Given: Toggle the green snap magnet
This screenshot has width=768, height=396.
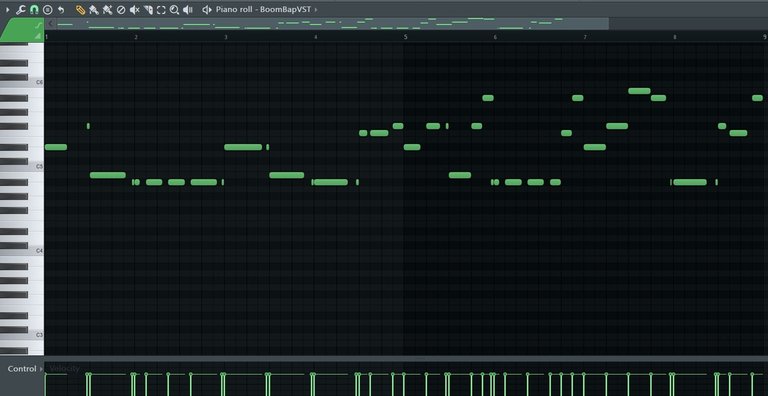Looking at the screenshot, I should tap(34, 10).
